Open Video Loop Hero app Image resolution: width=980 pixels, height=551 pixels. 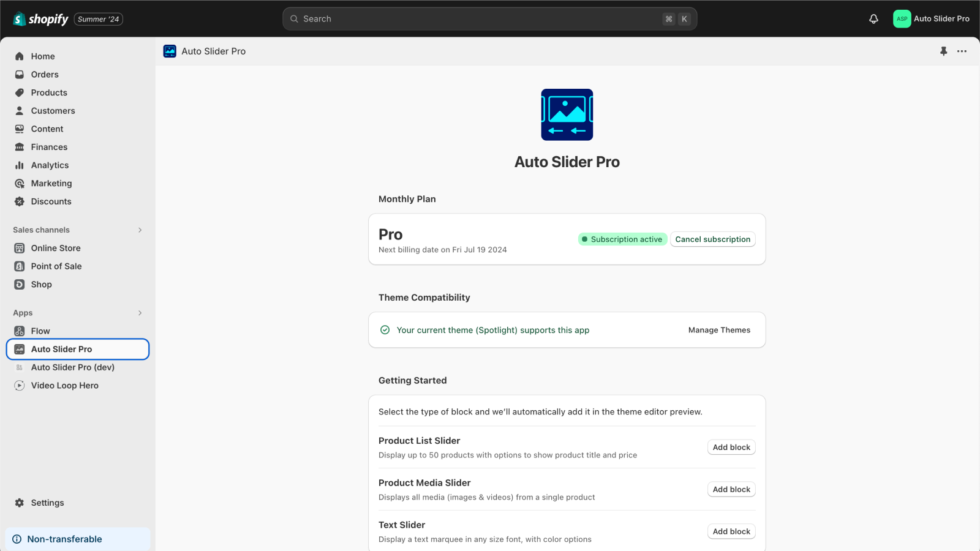pyautogui.click(x=64, y=386)
